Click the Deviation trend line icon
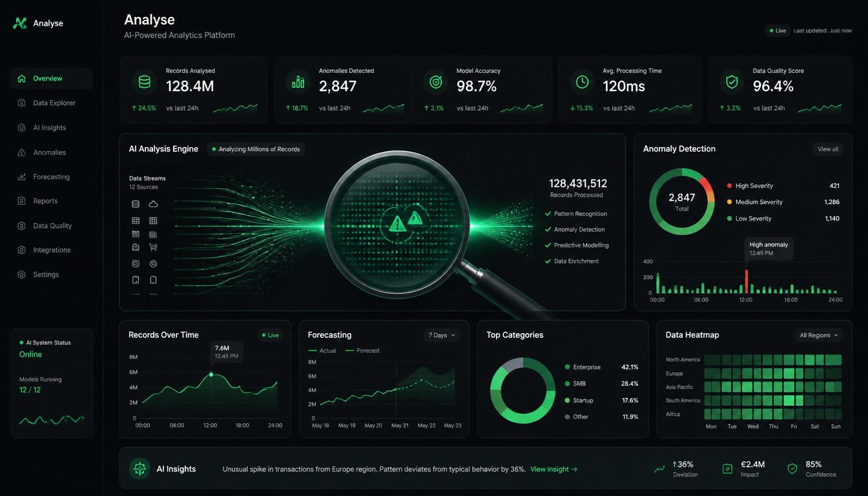 click(x=659, y=470)
